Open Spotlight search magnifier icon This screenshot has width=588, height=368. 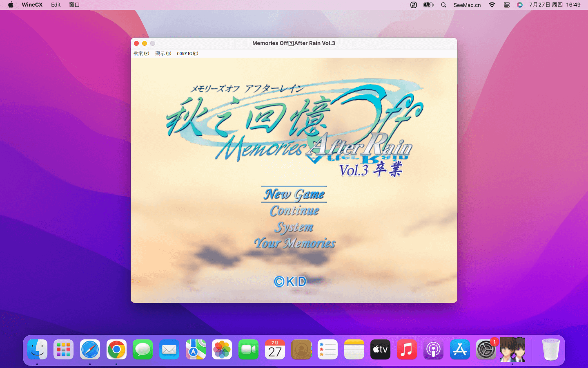(x=443, y=5)
